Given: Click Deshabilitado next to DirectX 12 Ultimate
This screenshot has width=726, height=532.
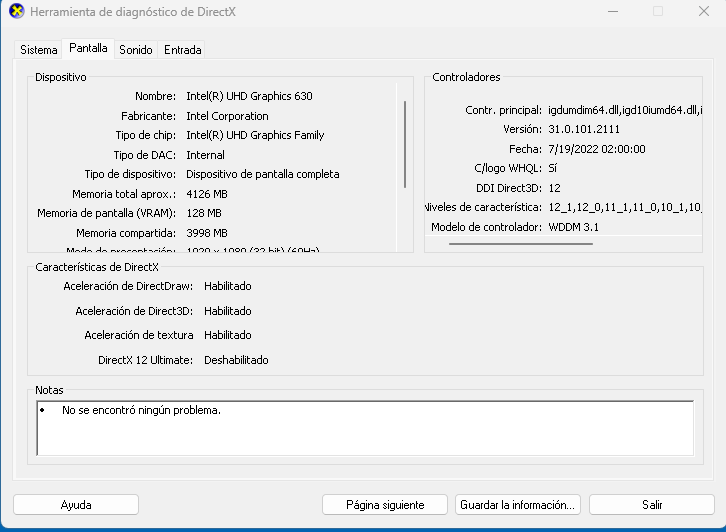Looking at the screenshot, I should point(236,360).
